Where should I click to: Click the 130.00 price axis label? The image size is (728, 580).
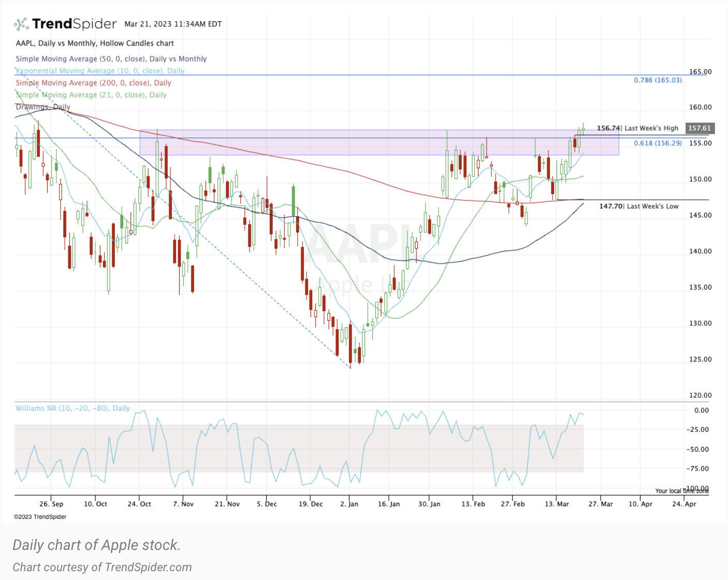(700, 323)
